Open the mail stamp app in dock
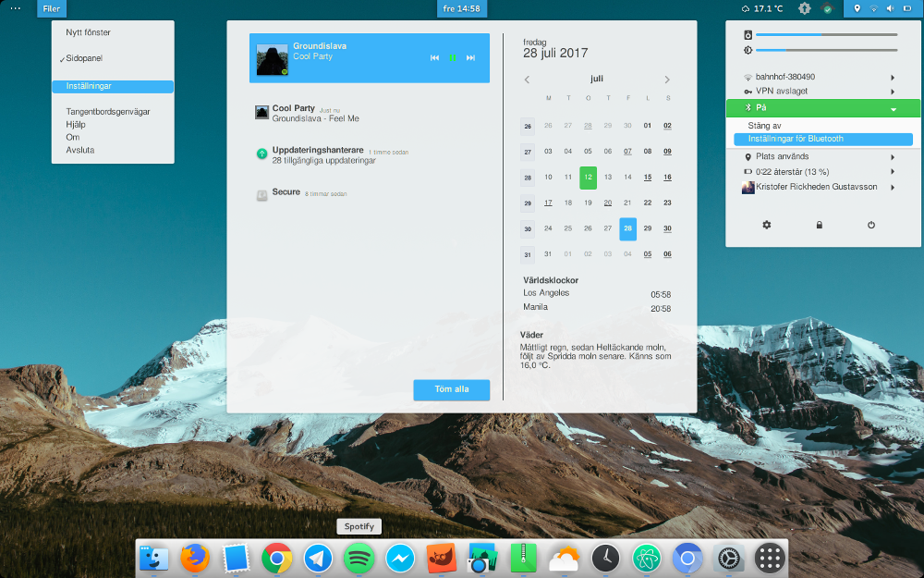The width and height of the screenshot is (924, 578). (236, 558)
